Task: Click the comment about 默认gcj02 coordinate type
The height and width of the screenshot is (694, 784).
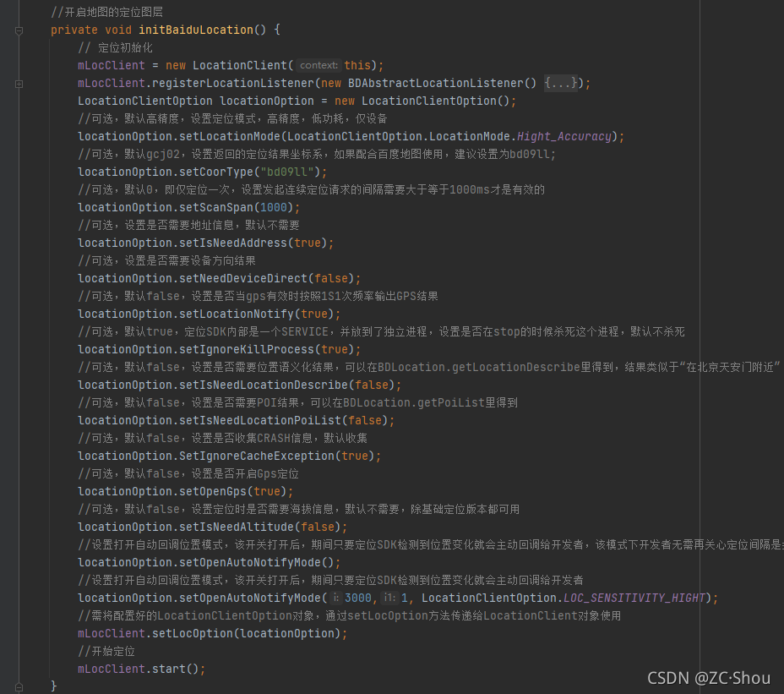Action: (x=317, y=154)
